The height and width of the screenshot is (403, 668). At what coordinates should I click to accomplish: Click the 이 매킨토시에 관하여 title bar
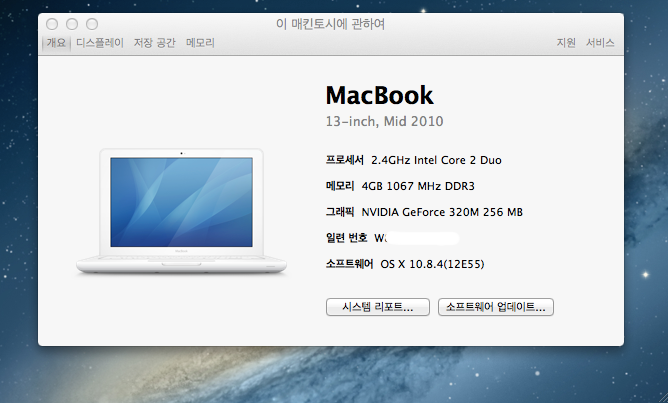click(x=330, y=23)
